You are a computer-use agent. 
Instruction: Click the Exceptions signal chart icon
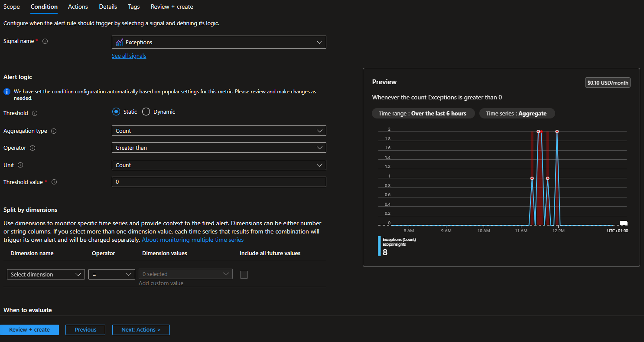120,43
